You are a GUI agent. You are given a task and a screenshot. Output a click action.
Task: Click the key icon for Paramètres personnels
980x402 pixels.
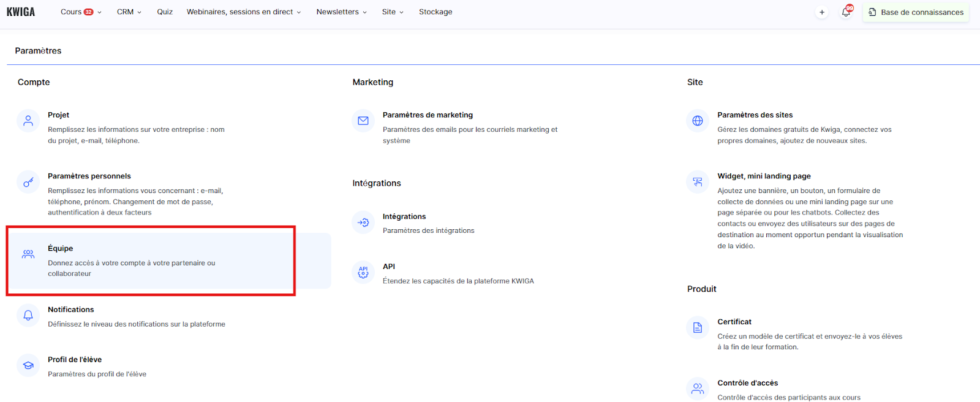[x=28, y=182]
